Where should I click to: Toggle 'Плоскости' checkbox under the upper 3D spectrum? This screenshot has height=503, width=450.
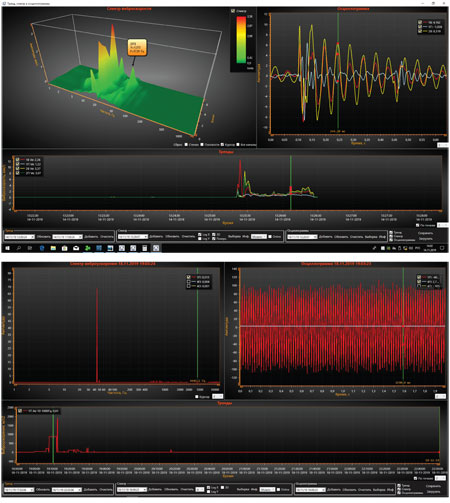[202, 144]
